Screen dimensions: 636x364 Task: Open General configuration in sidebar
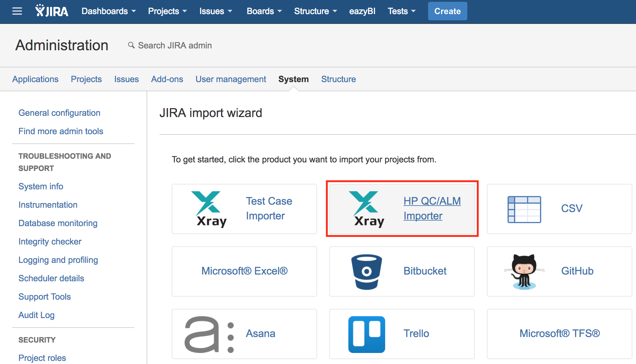[x=59, y=113]
